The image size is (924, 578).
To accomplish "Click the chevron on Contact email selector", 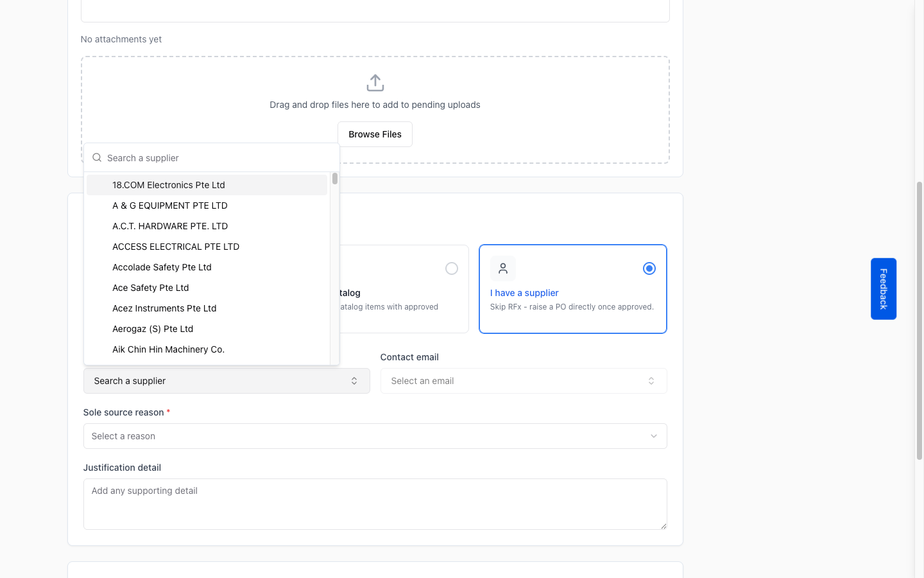I will [x=651, y=381].
